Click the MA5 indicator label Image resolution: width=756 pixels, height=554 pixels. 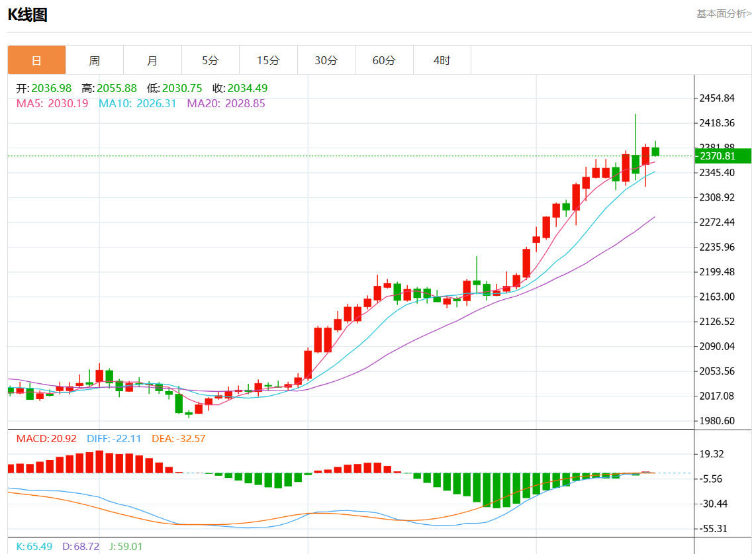click(52, 103)
